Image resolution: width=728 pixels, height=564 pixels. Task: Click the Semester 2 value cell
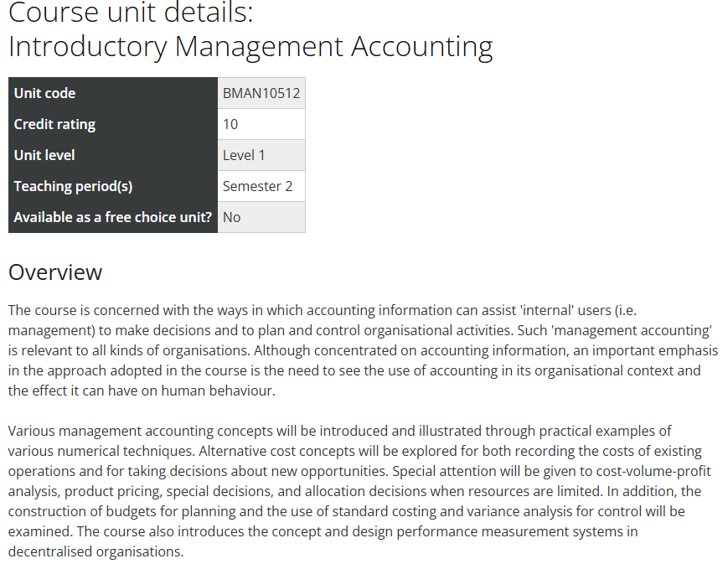pyautogui.click(x=261, y=186)
